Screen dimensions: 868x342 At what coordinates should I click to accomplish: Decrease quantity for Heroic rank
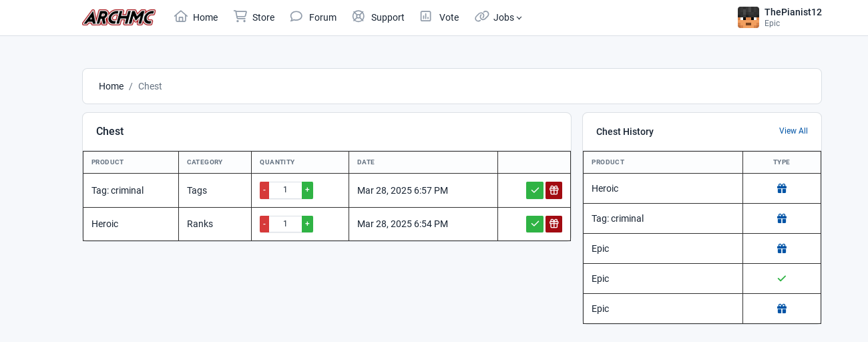264,224
